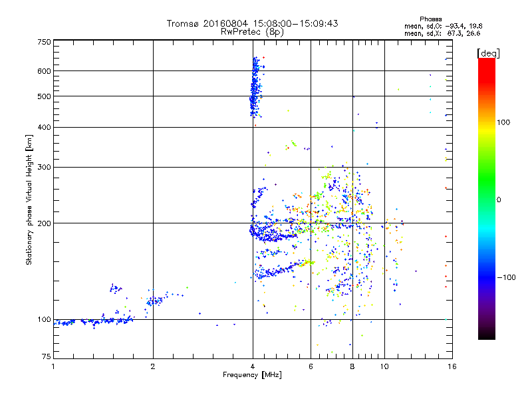Click the x-axis tick label '6'

[311, 366]
